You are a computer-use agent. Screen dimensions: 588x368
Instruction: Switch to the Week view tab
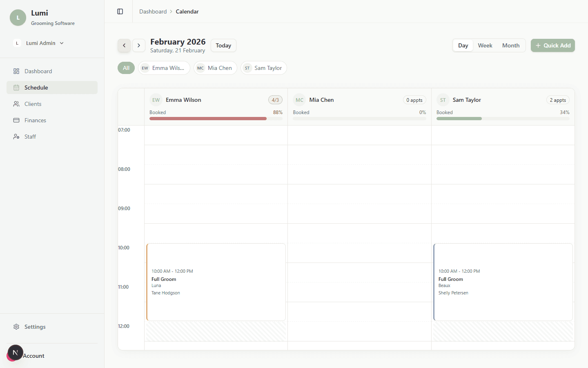[485, 45]
